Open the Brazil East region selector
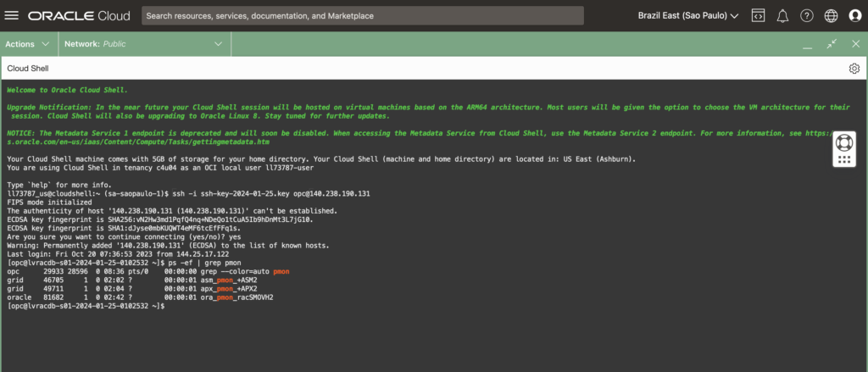This screenshot has height=372, width=868. pyautogui.click(x=687, y=15)
